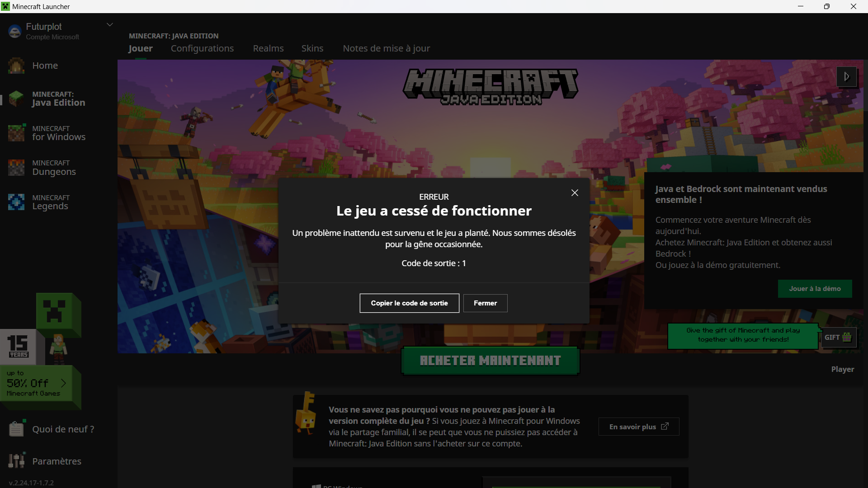This screenshot has width=868, height=488.
Task: Collapse the news panel arrow icon
Action: (x=847, y=77)
